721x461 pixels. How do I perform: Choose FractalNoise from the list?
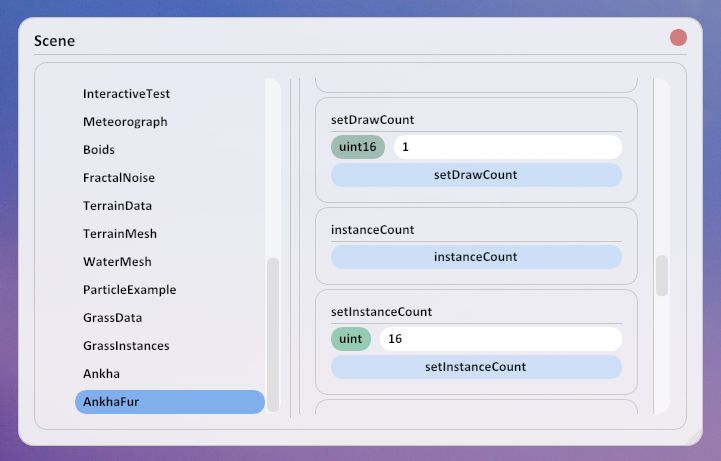pos(119,178)
